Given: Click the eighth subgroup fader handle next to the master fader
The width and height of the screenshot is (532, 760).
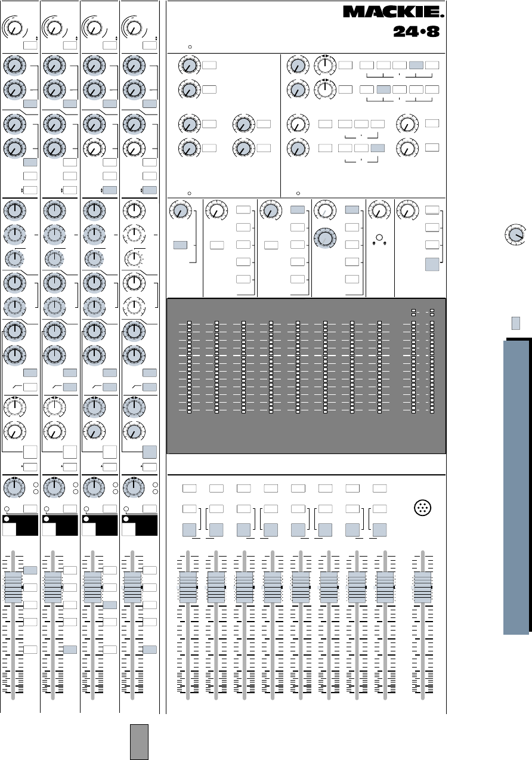Looking at the screenshot, I should pos(385,587).
